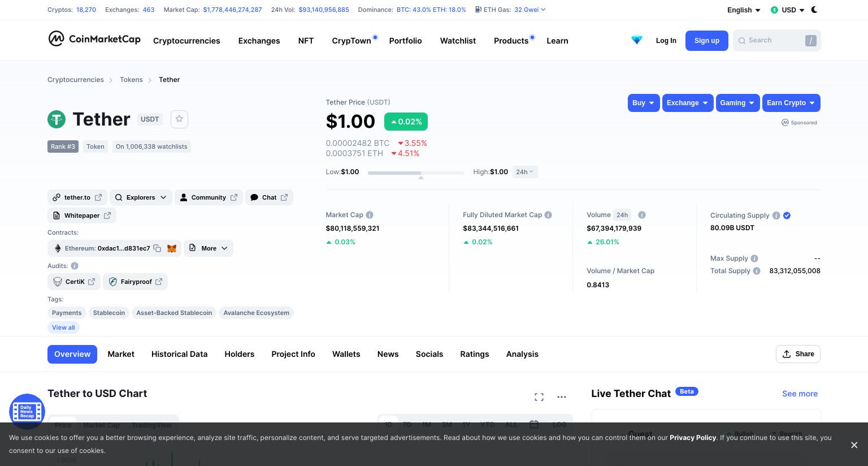
Task: Open Fairyproof audit link
Action: coord(135,282)
